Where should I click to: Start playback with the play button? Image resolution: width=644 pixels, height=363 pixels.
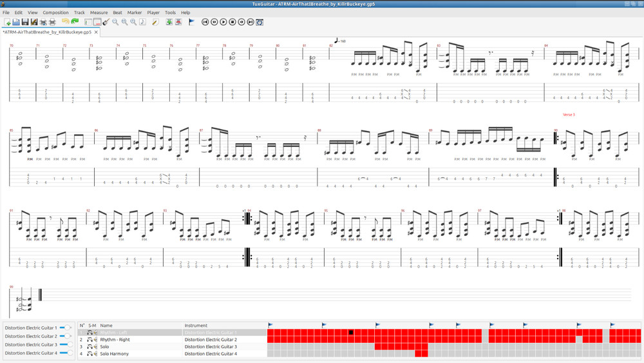pyautogui.click(x=223, y=22)
